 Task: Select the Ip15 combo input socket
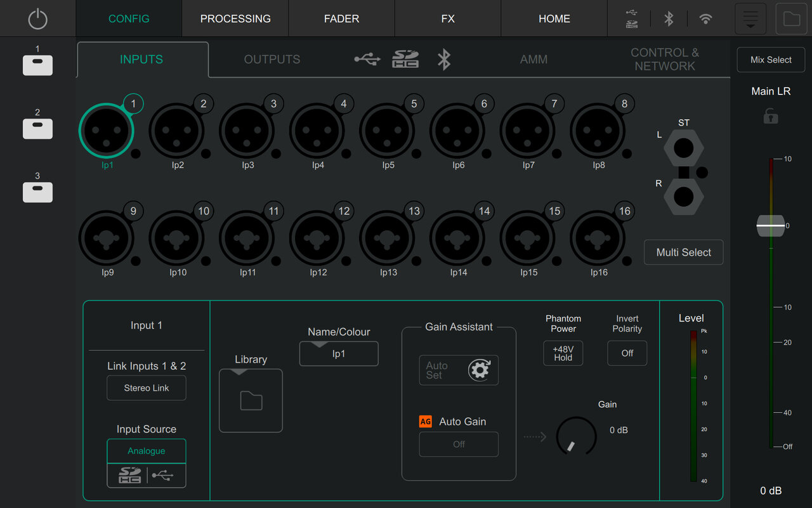click(528, 238)
